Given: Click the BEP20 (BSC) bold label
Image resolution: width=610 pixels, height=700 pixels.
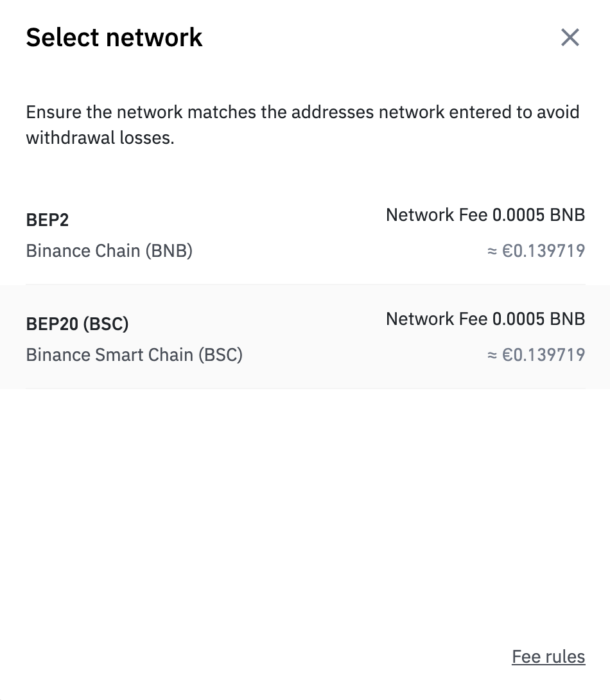Looking at the screenshot, I should [x=77, y=324].
